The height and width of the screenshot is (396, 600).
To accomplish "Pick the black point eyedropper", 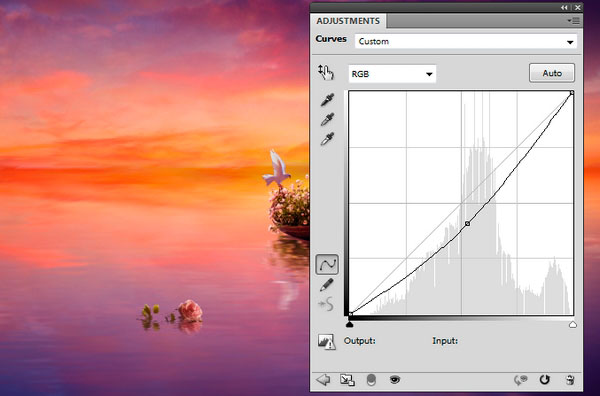I will [327, 100].
